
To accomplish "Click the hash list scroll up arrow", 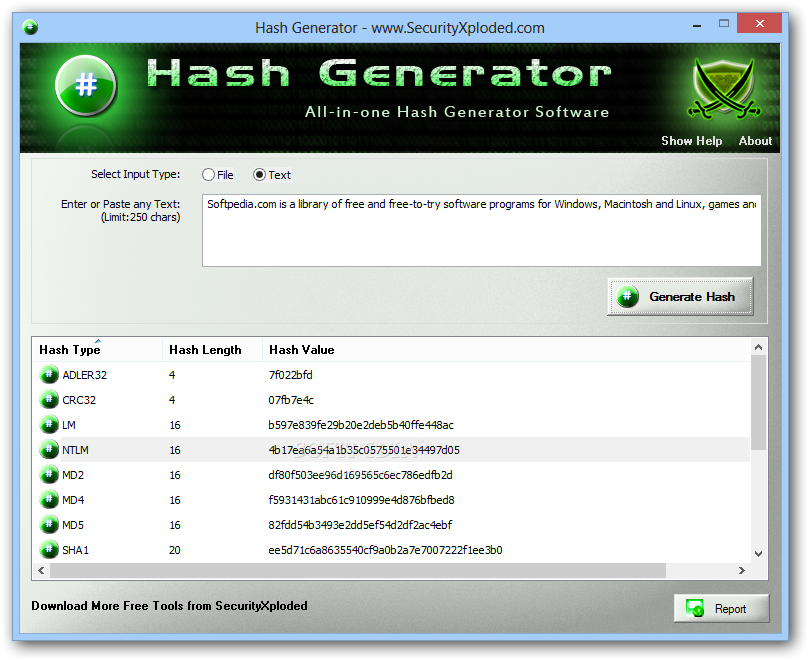I will click(758, 347).
